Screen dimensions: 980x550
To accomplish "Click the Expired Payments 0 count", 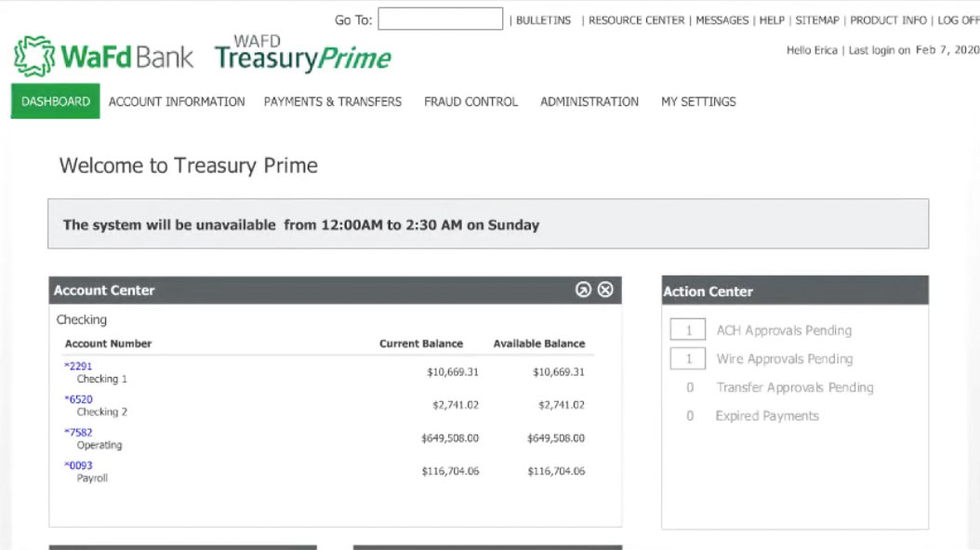I will click(689, 416).
